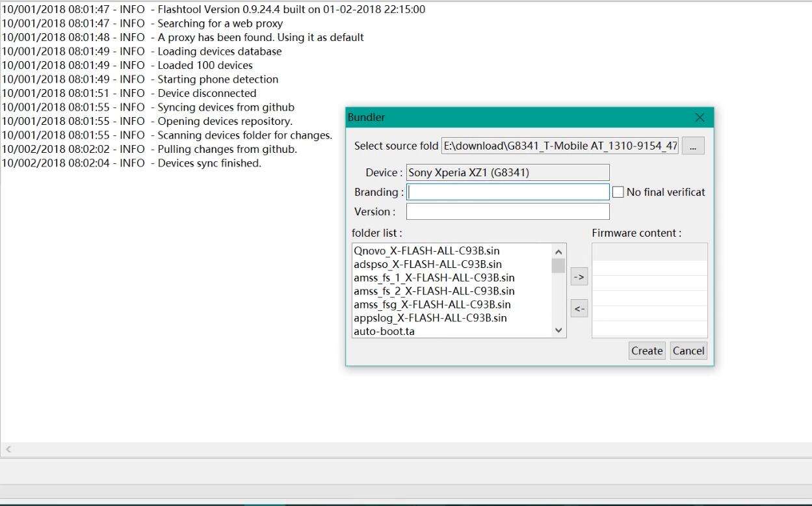Click the 'Loading devices database' log line
This screenshot has width=812, height=506.
coord(141,51)
